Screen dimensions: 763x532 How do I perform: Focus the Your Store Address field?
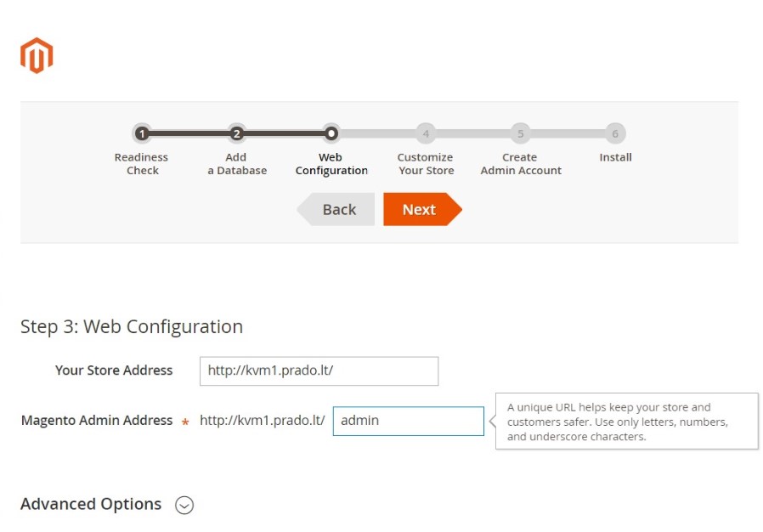click(x=319, y=371)
